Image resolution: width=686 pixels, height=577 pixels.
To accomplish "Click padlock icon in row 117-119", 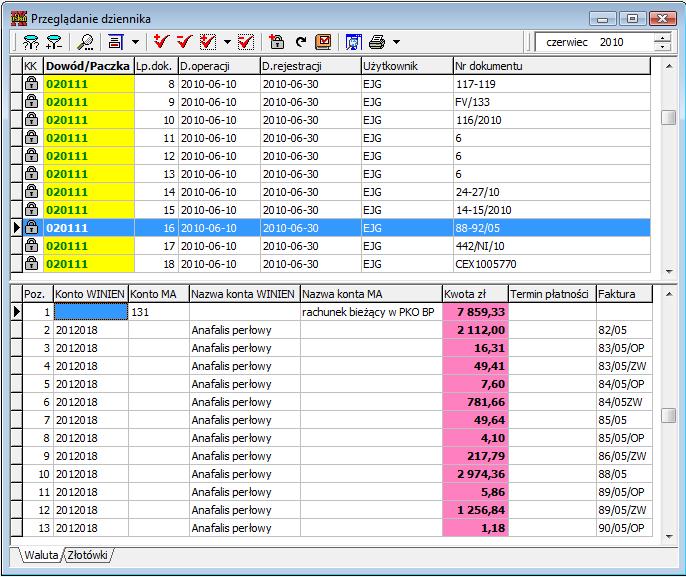I will pyautogui.click(x=31, y=83).
